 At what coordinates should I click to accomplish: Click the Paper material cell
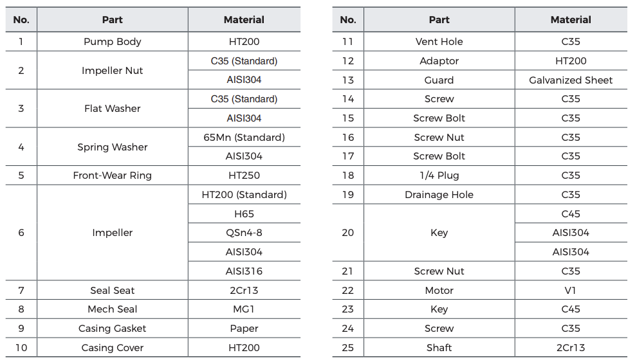[244, 329]
